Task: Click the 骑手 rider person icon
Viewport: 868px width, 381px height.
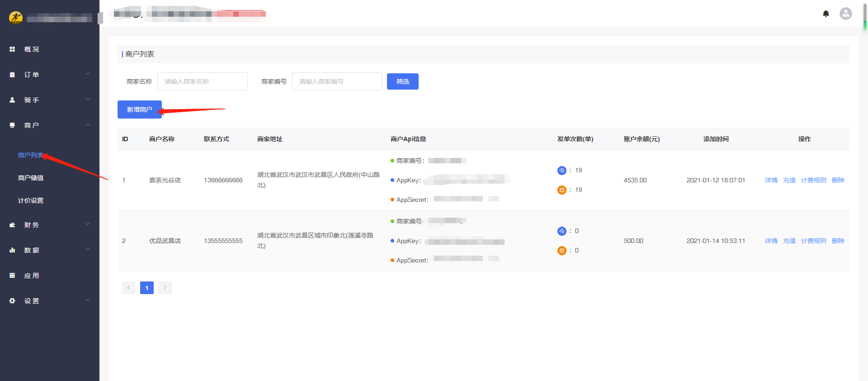Action: tap(12, 100)
